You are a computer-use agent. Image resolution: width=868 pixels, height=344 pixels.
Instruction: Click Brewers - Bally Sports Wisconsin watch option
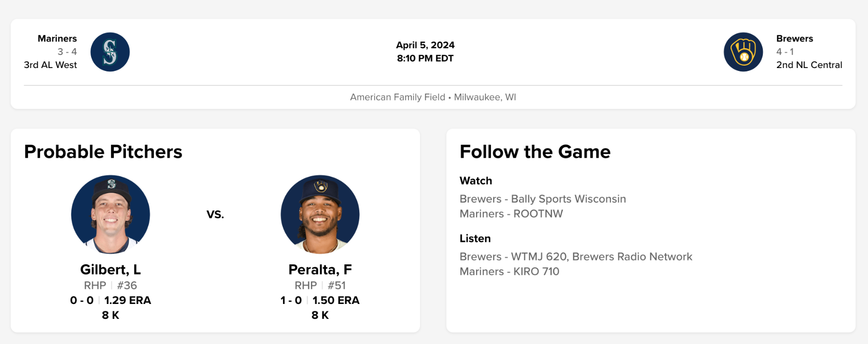[542, 199]
